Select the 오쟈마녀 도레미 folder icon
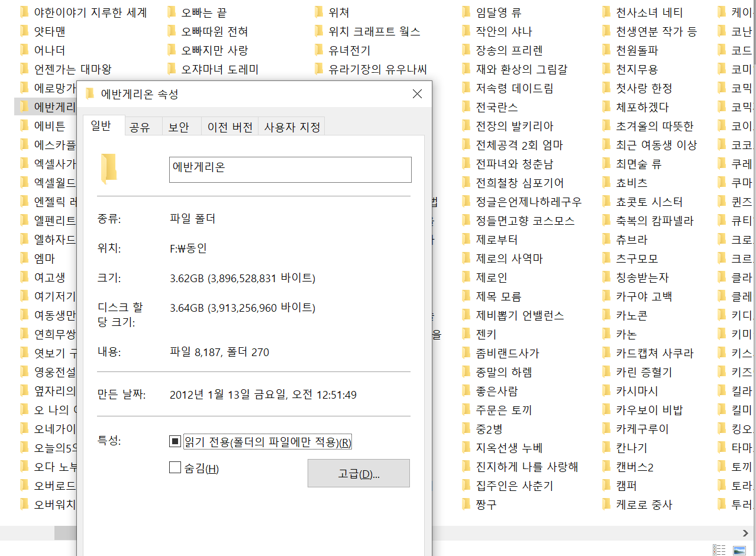Image resolution: width=756 pixels, height=556 pixels. point(172,69)
